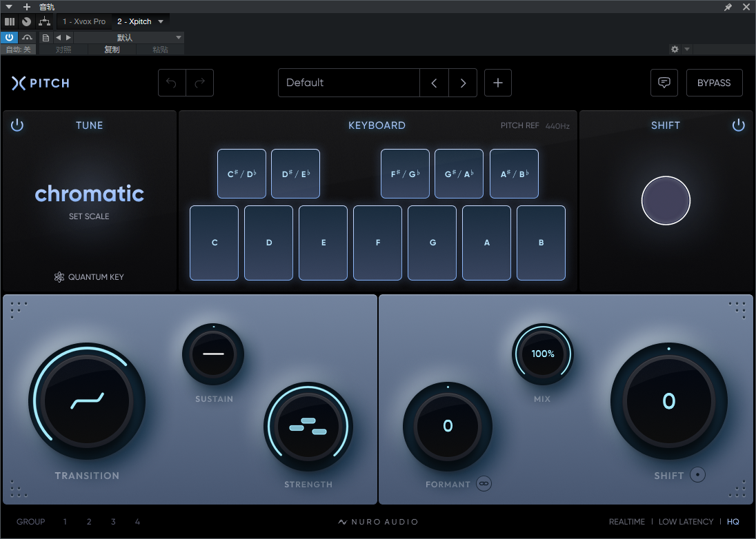The width and height of the screenshot is (756, 539).
Task: Click the FORMANT knob
Action: (448, 427)
